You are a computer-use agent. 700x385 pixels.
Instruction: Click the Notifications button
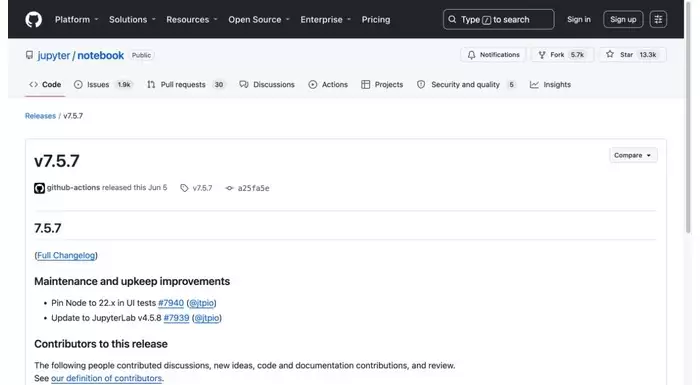[x=493, y=54]
